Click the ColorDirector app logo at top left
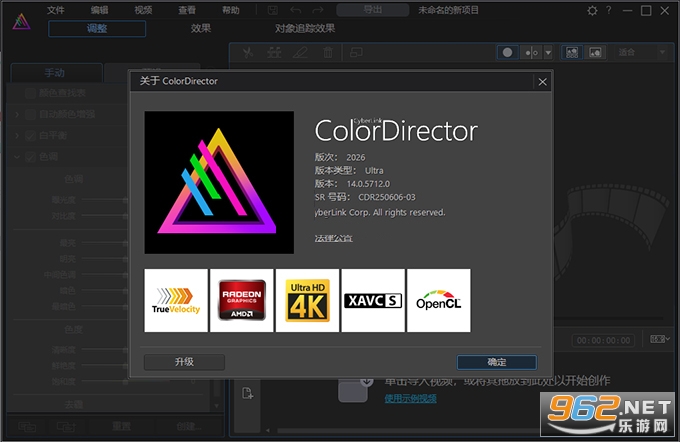Viewport: 680px width, 442px height. [x=21, y=21]
